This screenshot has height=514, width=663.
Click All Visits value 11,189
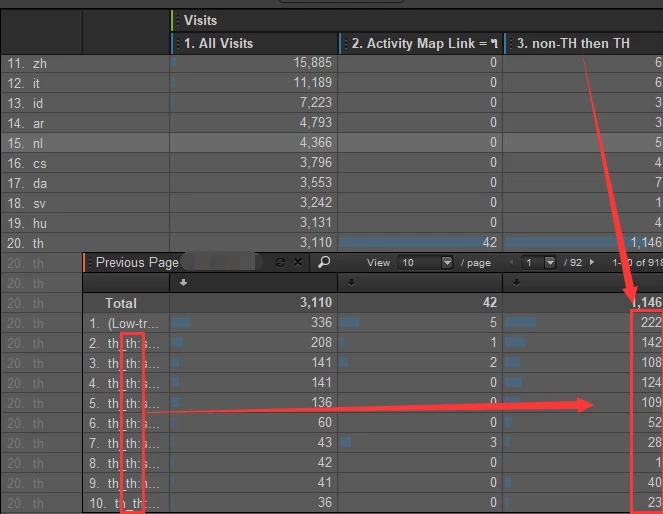(x=312, y=82)
